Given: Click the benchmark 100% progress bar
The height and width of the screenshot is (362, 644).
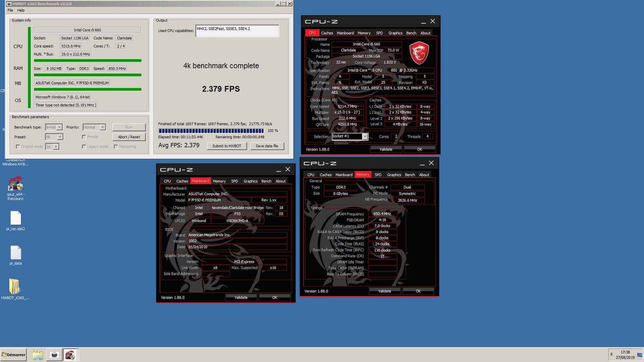Looking at the screenshot, I should pos(211,131).
